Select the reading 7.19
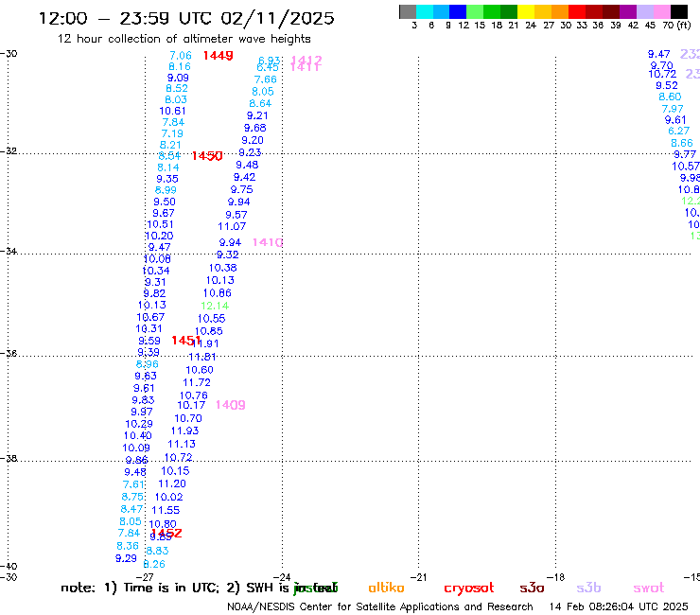700x615 pixels. [x=172, y=133]
